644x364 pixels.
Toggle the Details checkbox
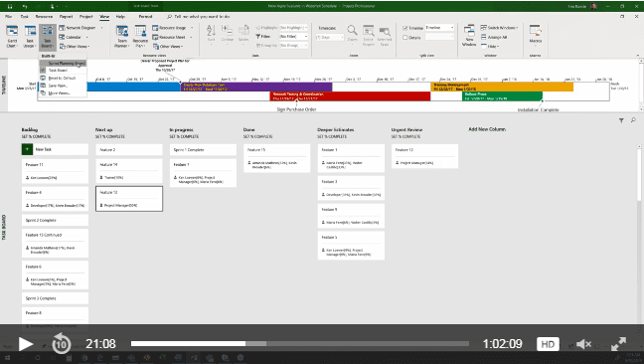click(x=404, y=38)
